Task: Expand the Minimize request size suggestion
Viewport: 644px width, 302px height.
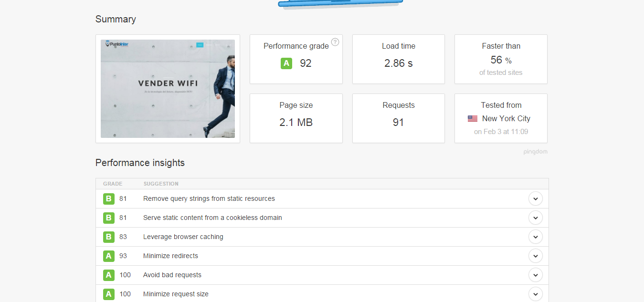Action: click(x=535, y=294)
